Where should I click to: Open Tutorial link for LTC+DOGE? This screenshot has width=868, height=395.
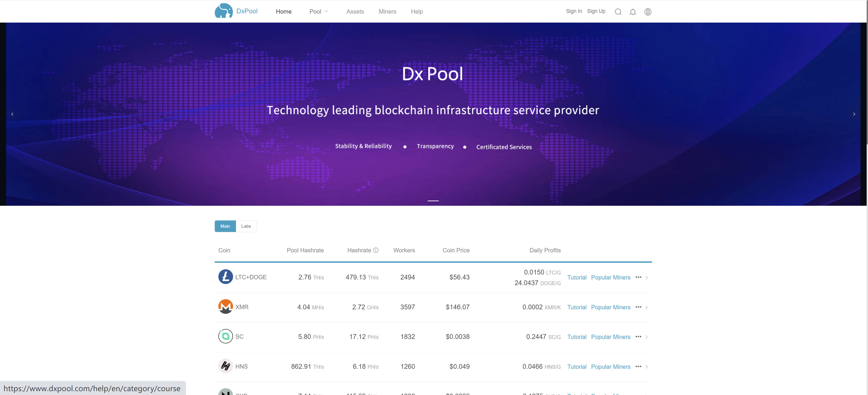coord(577,277)
